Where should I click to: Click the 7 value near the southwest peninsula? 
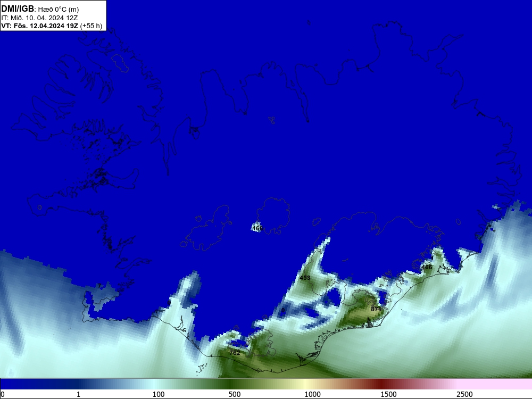click(x=99, y=286)
